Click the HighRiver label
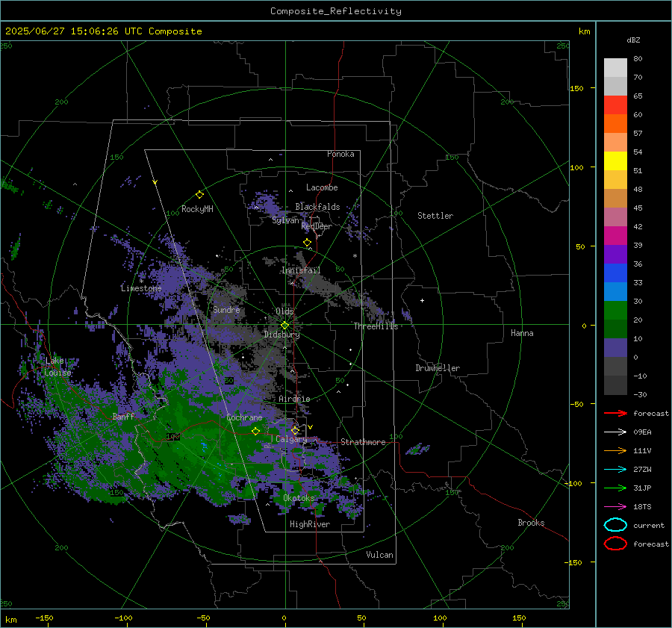 pyautogui.click(x=309, y=524)
